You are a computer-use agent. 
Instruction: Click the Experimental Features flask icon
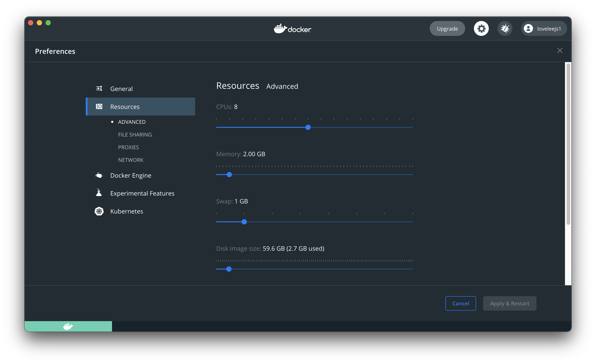tap(99, 193)
